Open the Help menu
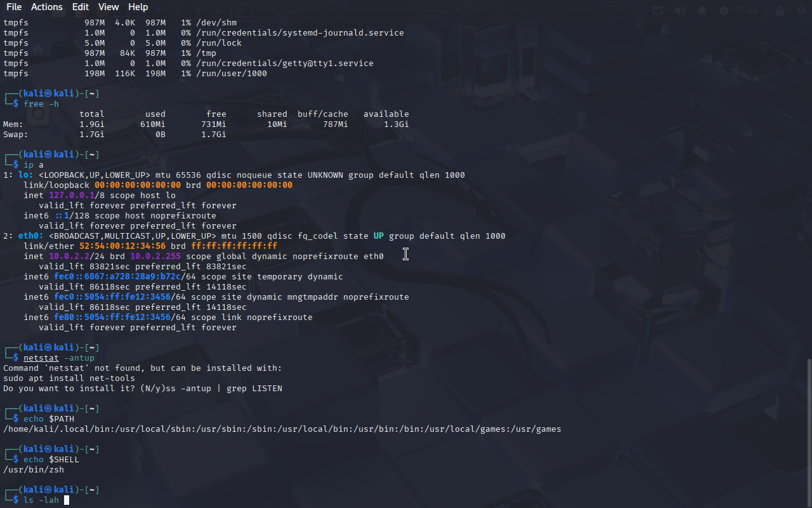 (138, 7)
